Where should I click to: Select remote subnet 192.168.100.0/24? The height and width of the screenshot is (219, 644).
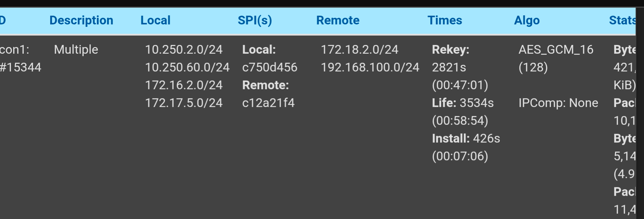[370, 67]
